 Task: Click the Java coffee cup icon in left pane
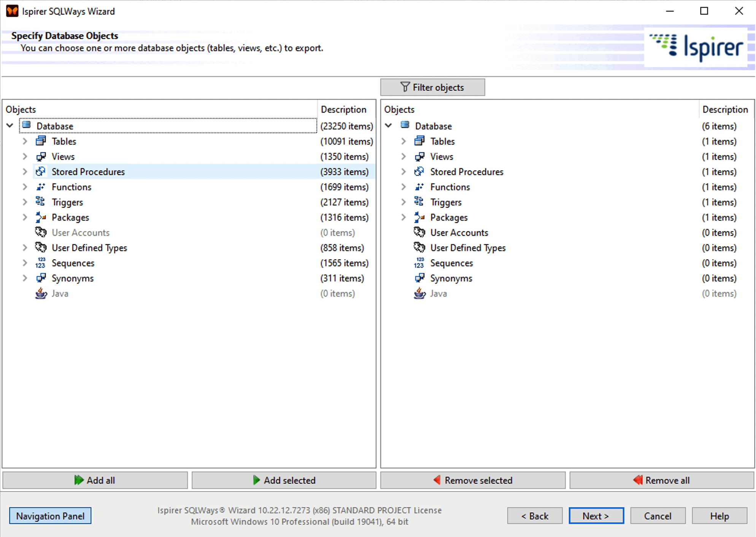click(x=41, y=293)
